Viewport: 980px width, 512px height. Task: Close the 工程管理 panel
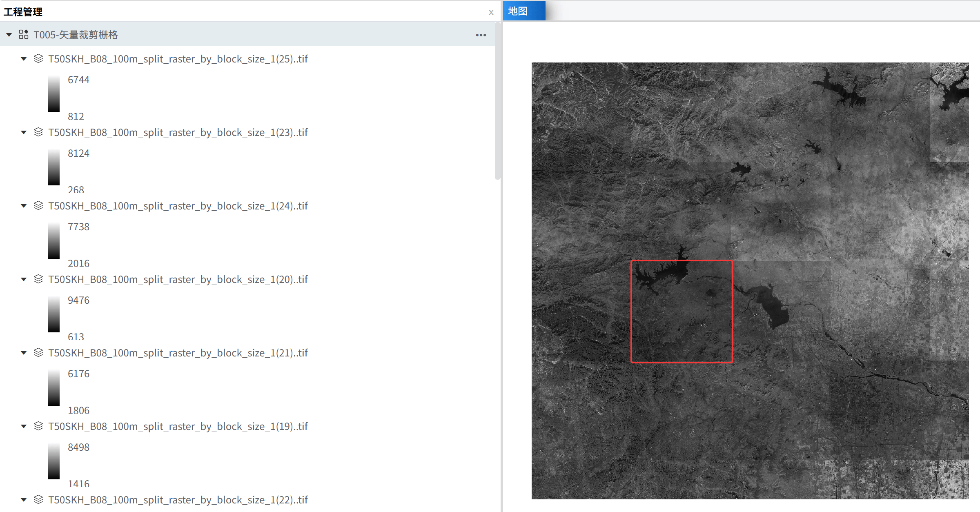click(491, 13)
